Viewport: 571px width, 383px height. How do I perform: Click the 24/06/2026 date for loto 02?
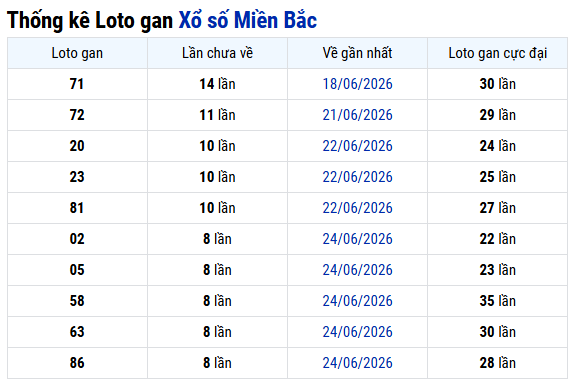click(357, 239)
